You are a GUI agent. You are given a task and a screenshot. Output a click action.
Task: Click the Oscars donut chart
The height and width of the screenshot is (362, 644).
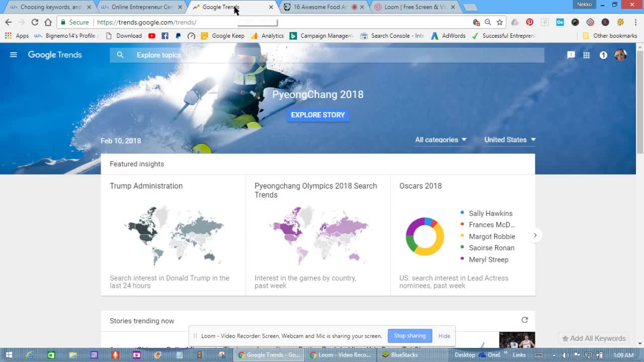(x=425, y=236)
